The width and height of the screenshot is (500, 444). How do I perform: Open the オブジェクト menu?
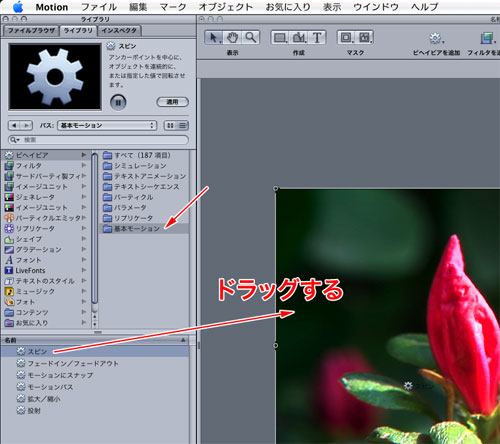tap(226, 7)
